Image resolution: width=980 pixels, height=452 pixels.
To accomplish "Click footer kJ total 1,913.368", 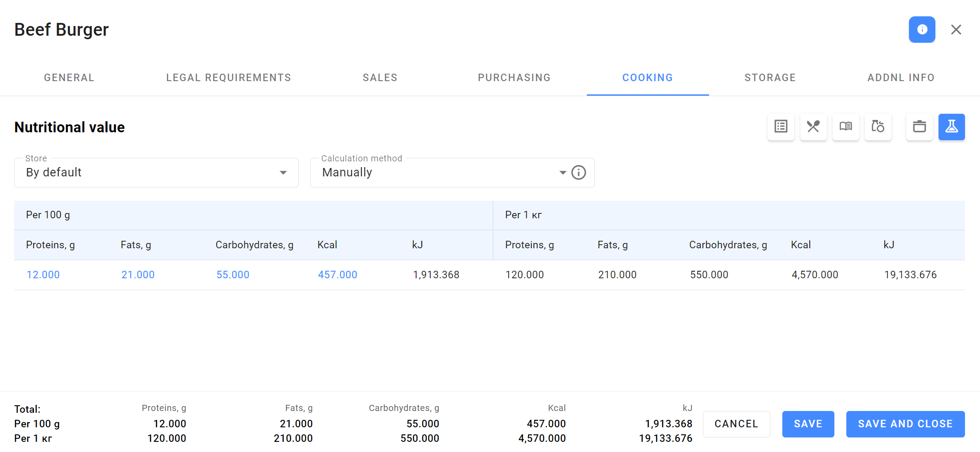I will (x=668, y=424).
